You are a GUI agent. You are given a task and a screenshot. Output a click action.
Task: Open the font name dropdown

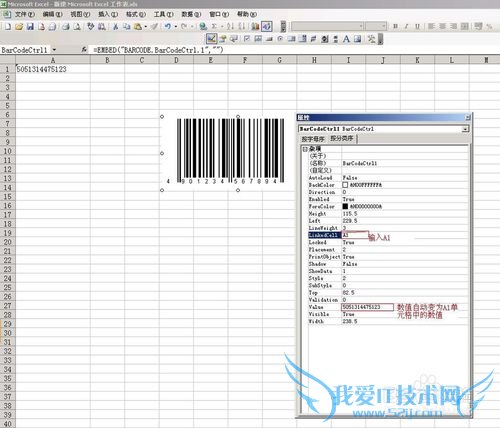click(x=361, y=26)
